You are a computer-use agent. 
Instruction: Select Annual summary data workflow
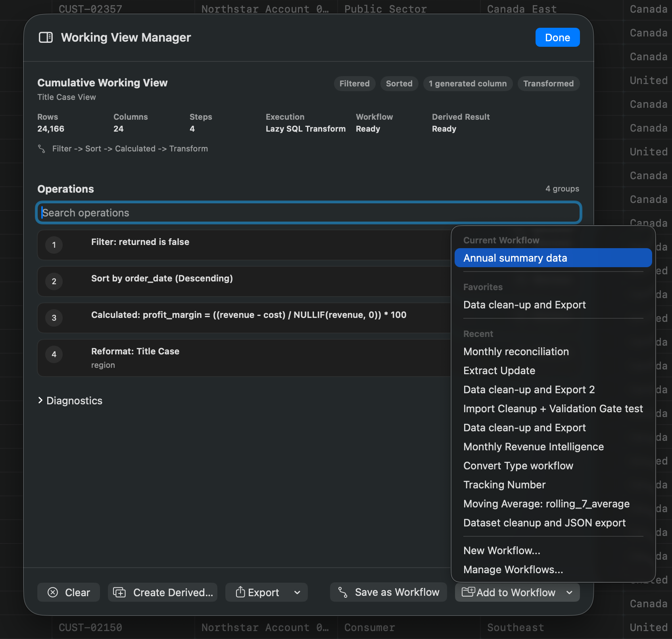coord(553,258)
